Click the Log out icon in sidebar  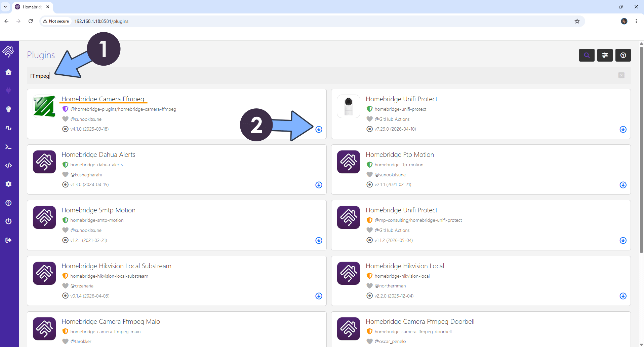click(8, 240)
